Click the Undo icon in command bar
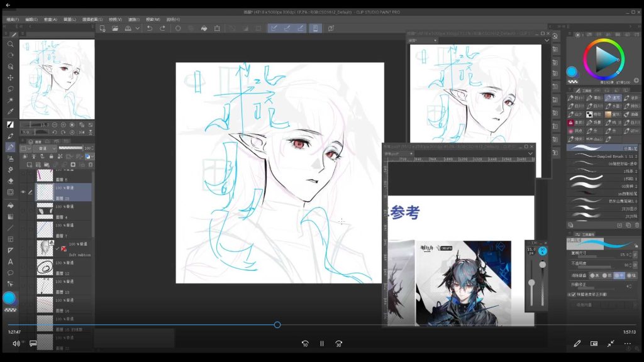Image resolution: width=644 pixels, height=362 pixels. click(150, 28)
